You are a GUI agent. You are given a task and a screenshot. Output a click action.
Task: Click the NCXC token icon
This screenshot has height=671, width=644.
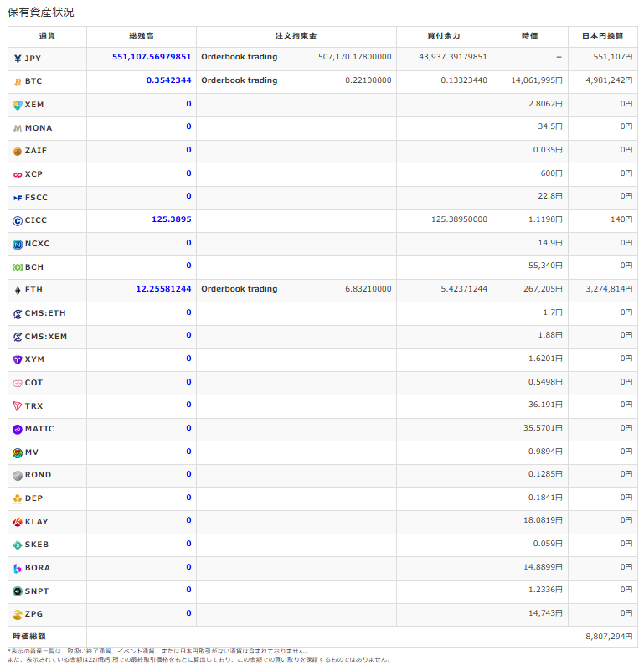pyautogui.click(x=18, y=245)
